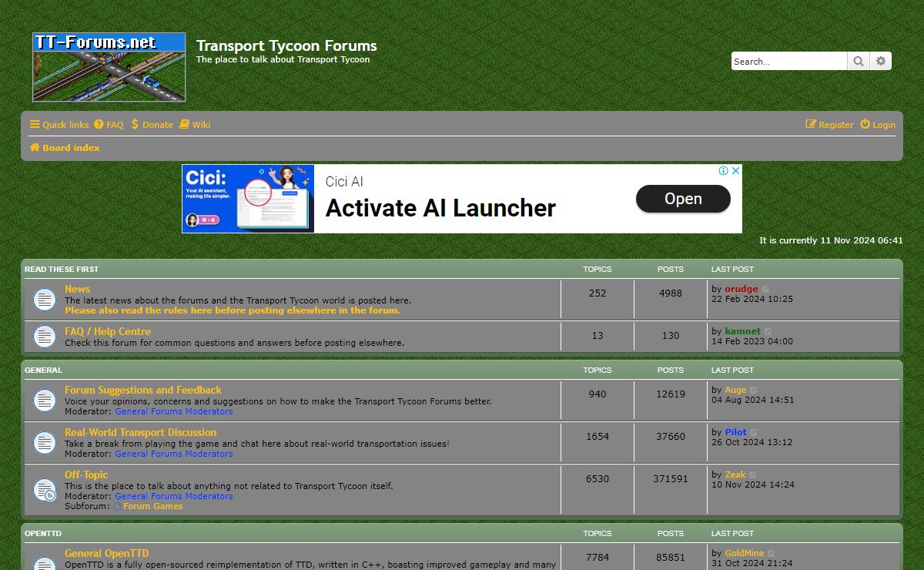Open advanced search via gear icon

(x=881, y=62)
